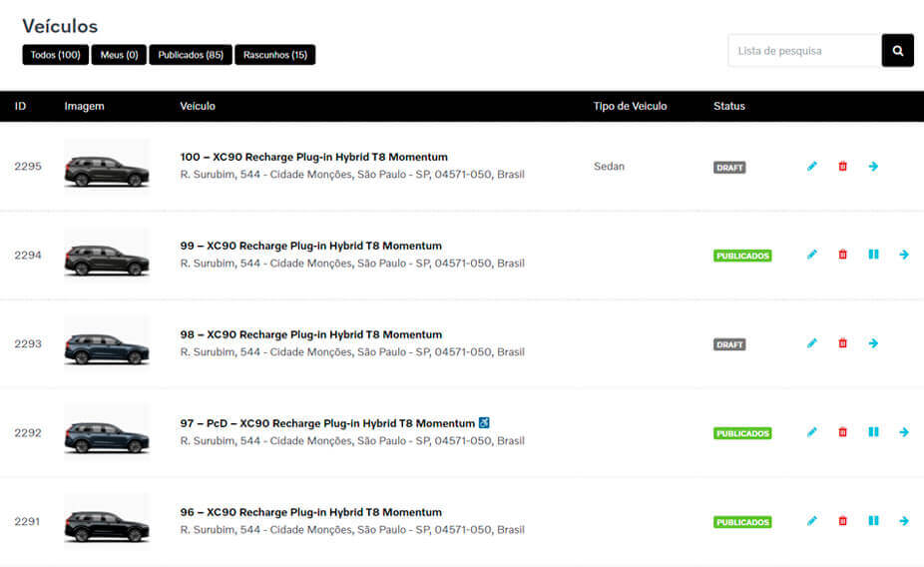Click the car thumbnail for ID 2294
The image size is (924, 567).
[x=107, y=256]
